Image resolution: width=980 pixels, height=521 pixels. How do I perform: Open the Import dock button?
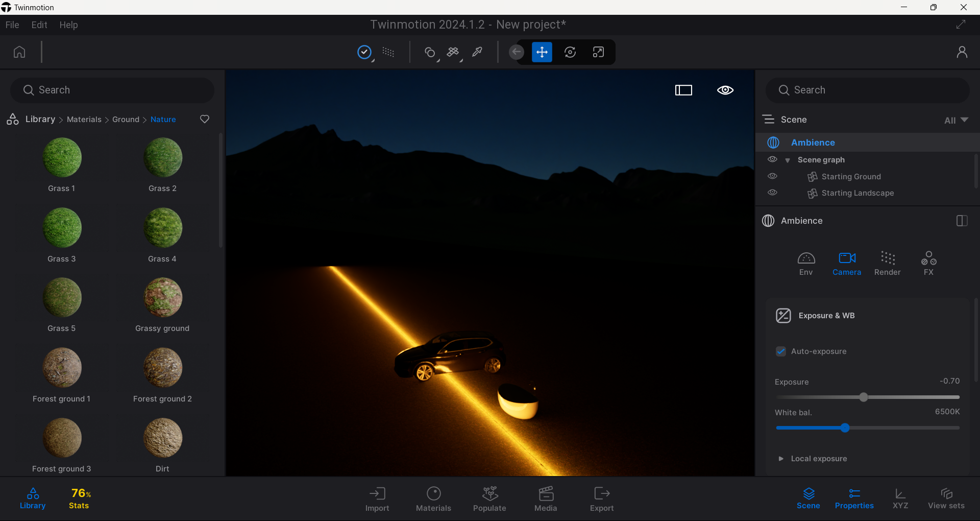pyautogui.click(x=377, y=499)
